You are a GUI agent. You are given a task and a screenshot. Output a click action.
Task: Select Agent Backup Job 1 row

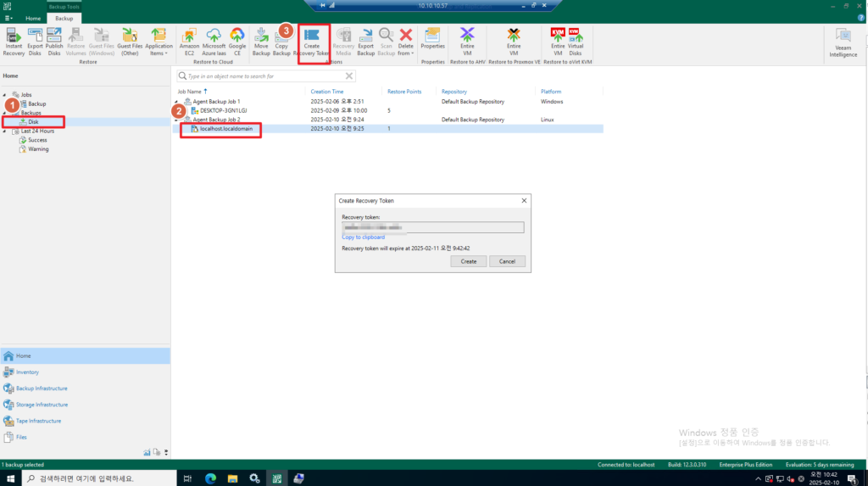(387, 102)
